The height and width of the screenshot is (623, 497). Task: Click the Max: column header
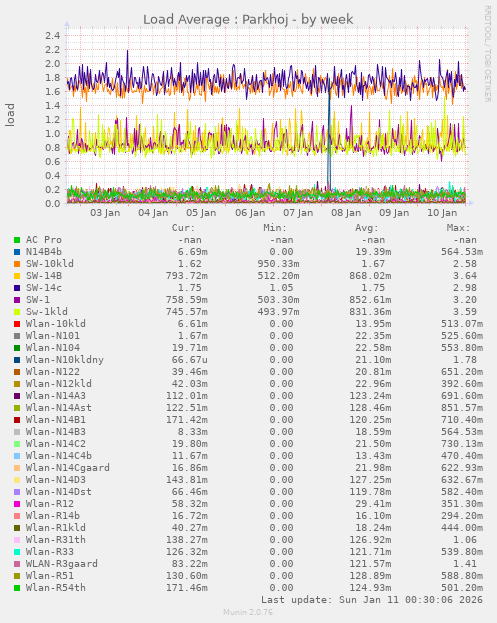458,228
